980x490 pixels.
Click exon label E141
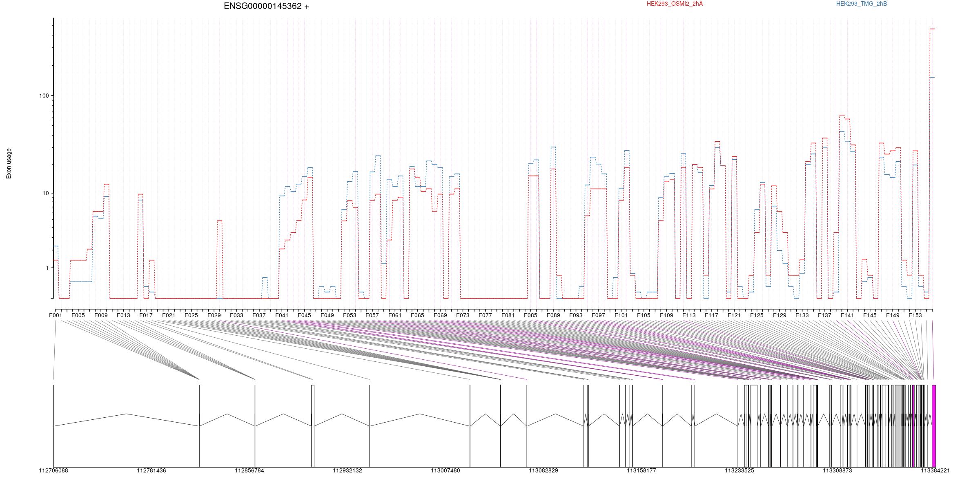(847, 315)
